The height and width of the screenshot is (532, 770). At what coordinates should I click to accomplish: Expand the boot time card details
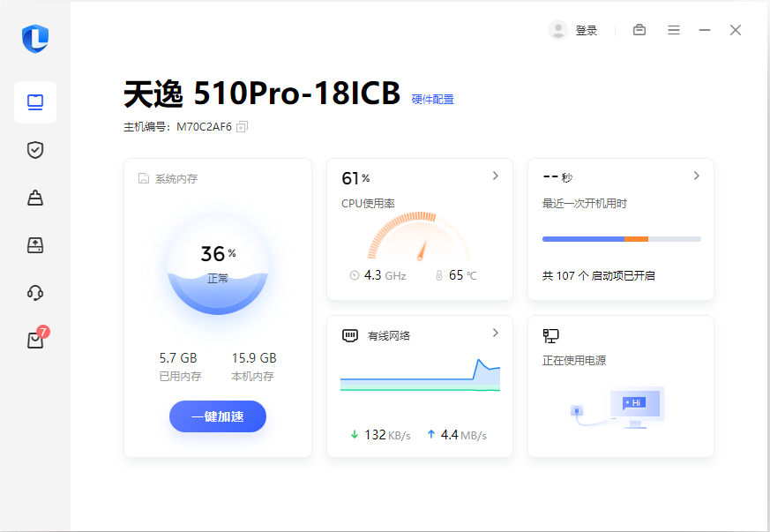(x=696, y=175)
